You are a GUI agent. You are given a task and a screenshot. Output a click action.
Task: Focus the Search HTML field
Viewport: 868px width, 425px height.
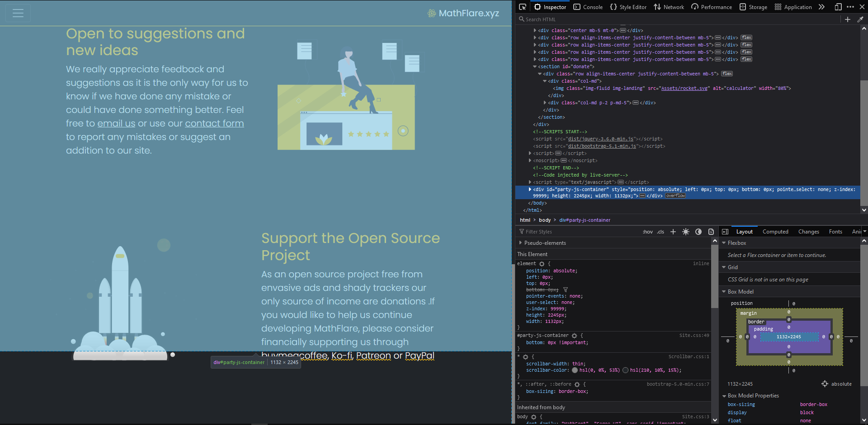(x=678, y=19)
